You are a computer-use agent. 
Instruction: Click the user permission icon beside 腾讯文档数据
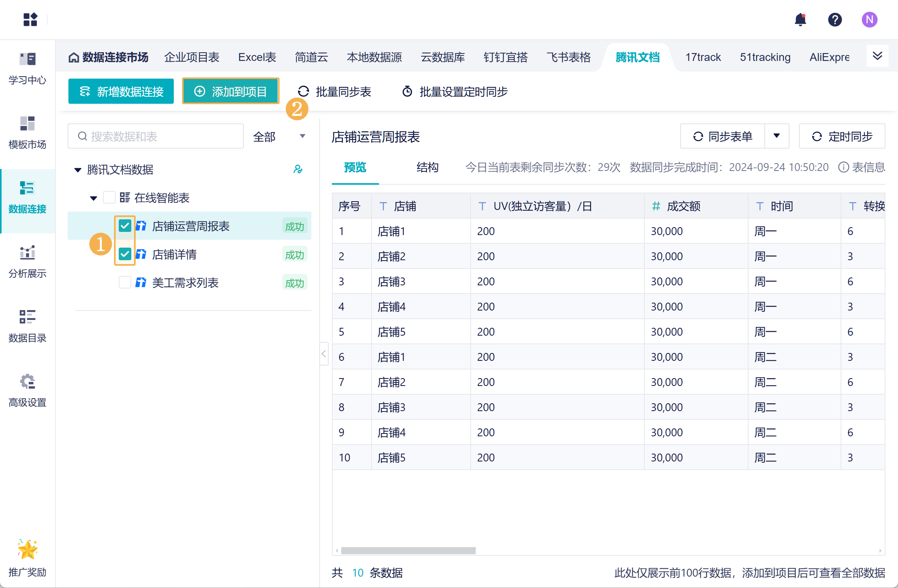[298, 169]
